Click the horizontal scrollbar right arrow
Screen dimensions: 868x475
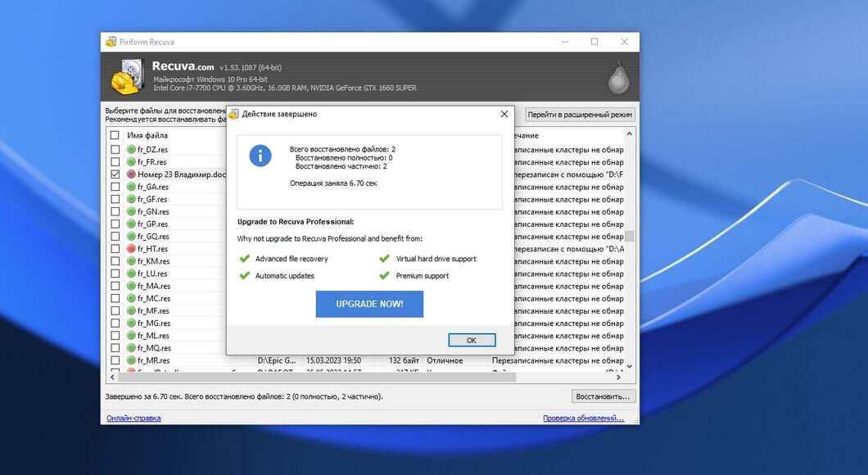[x=619, y=377]
